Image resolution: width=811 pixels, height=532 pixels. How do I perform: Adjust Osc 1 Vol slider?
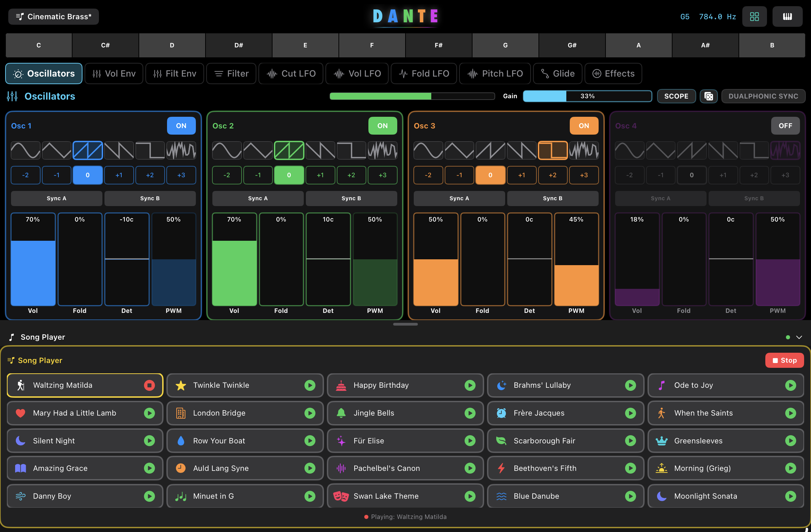coord(33,259)
